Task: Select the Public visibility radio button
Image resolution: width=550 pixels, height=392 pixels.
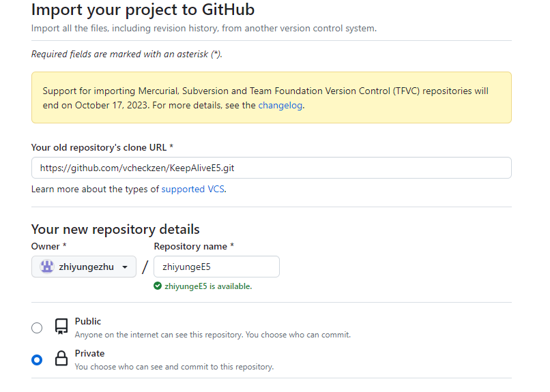Action: [37, 328]
